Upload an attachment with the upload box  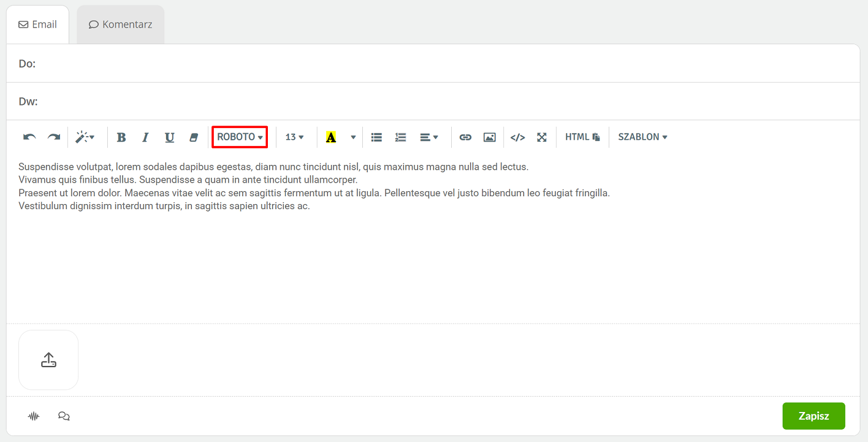pyautogui.click(x=48, y=360)
